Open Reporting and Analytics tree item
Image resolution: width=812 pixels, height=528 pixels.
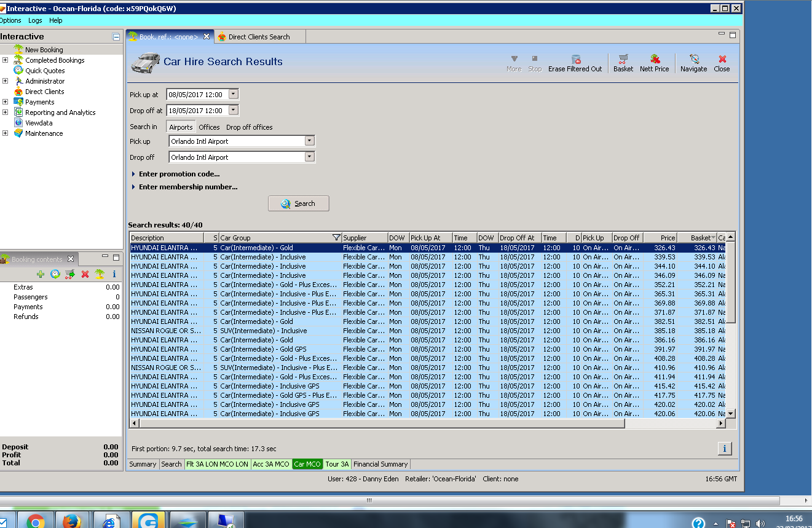click(60, 112)
